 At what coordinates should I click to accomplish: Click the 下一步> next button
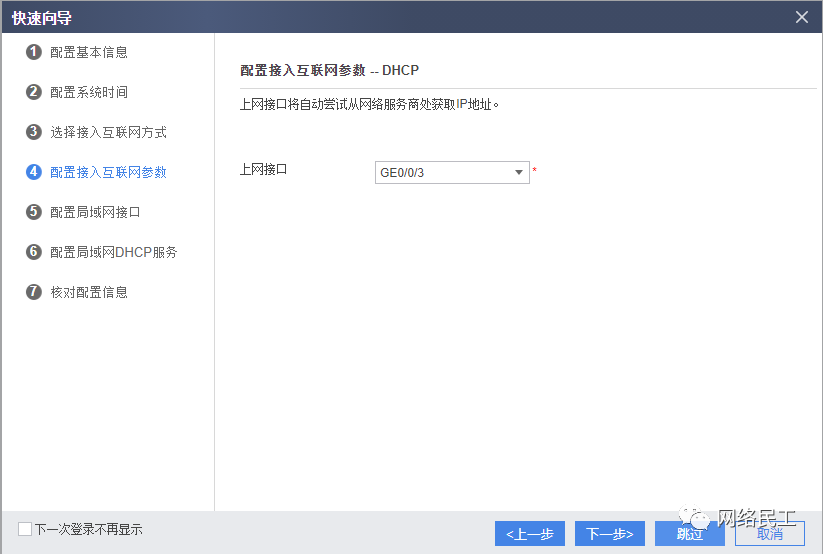[x=610, y=534]
